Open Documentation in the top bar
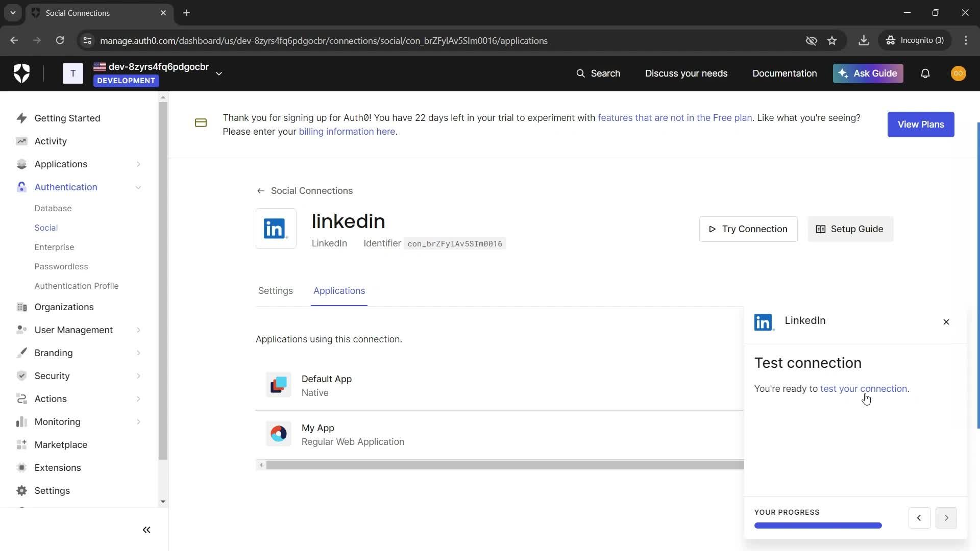980x551 pixels. 784,73
